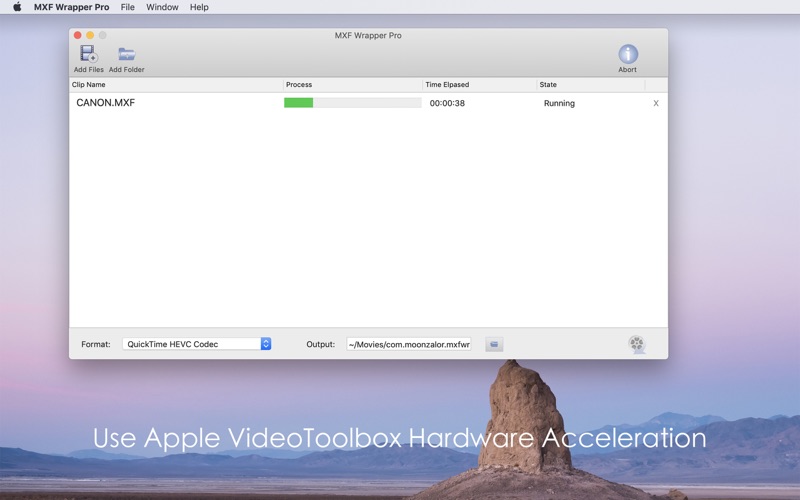The image size is (800, 500).
Task: Click the output folder browse icon
Action: (494, 344)
